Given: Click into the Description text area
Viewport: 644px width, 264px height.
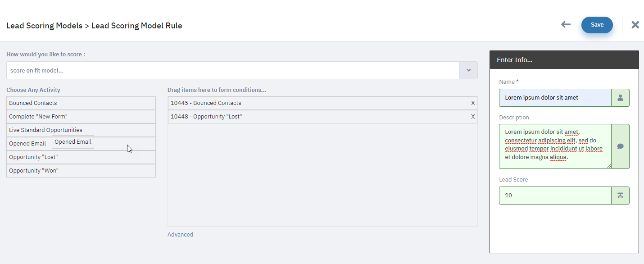Looking at the screenshot, I should (555, 146).
